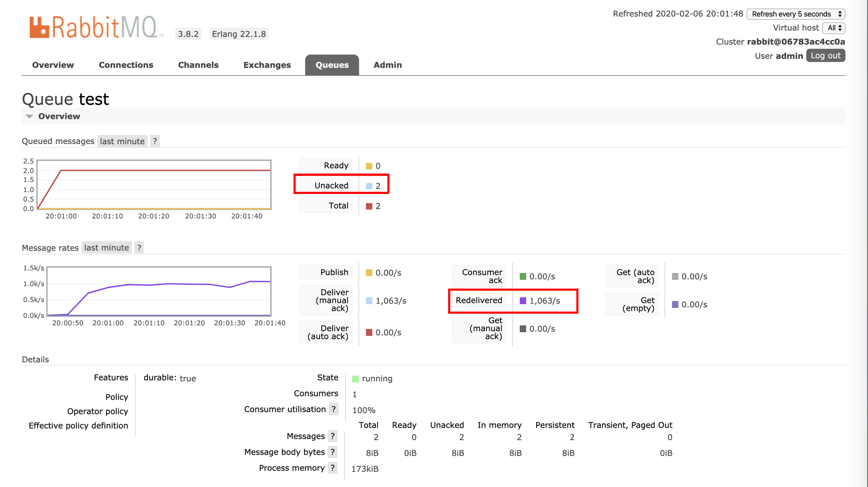
Task: Click Process memory help icon
Action: pyautogui.click(x=333, y=468)
